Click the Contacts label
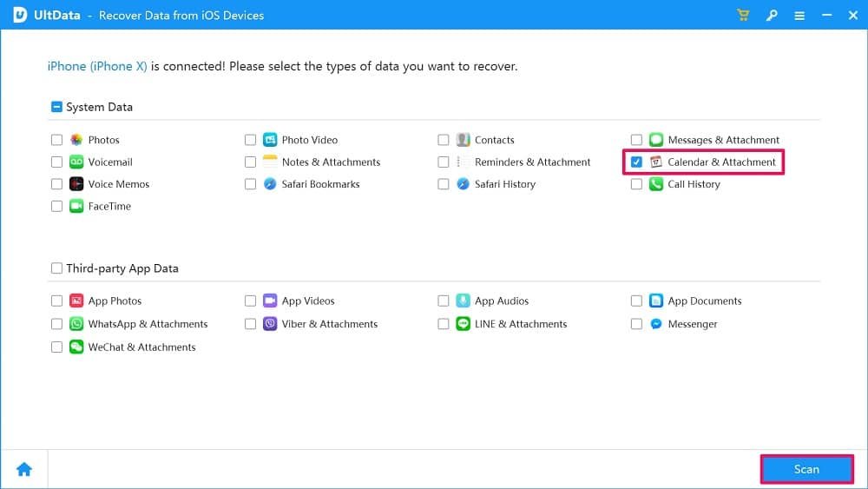Screen dimensions: 868x489 (x=494, y=140)
